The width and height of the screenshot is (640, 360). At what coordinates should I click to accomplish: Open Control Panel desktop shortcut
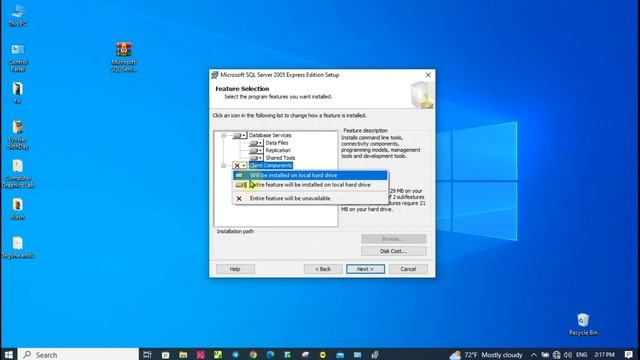(x=18, y=58)
